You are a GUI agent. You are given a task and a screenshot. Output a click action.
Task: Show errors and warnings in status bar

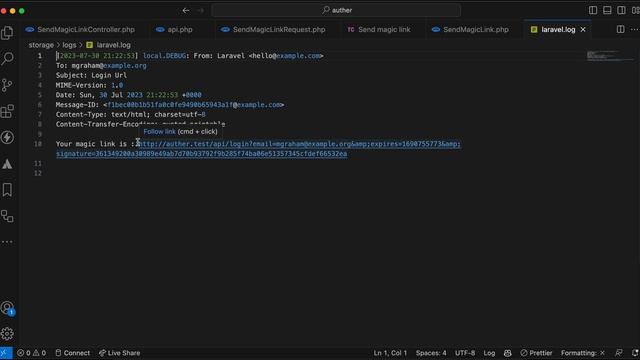coord(31,353)
